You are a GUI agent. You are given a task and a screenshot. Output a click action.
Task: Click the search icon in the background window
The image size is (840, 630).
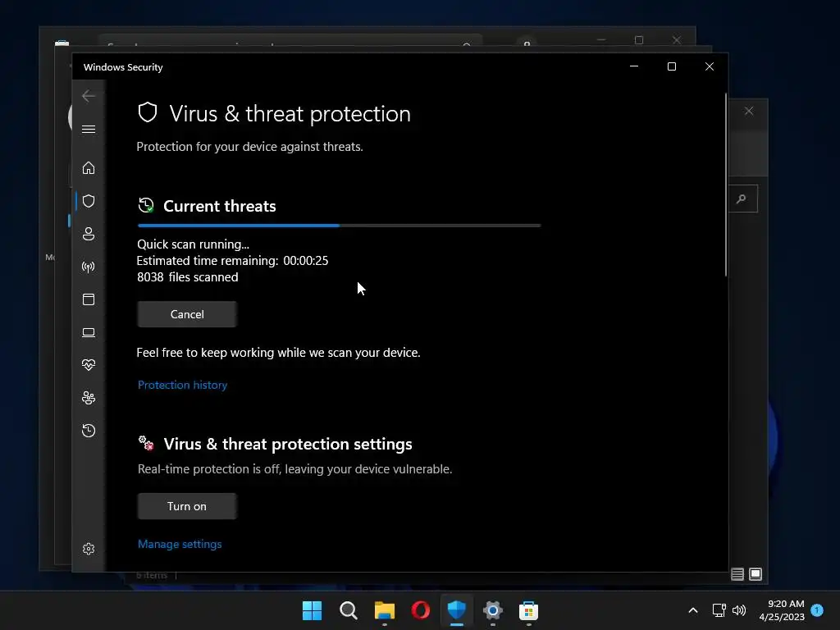[x=742, y=199]
